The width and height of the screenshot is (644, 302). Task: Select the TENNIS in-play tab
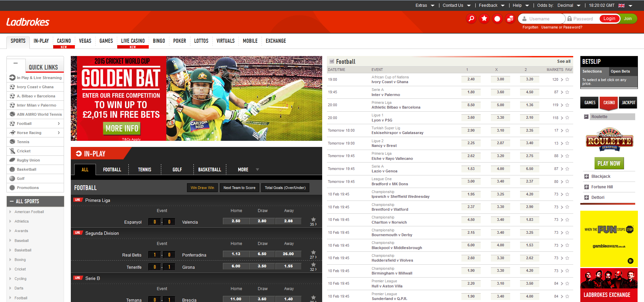click(x=145, y=169)
